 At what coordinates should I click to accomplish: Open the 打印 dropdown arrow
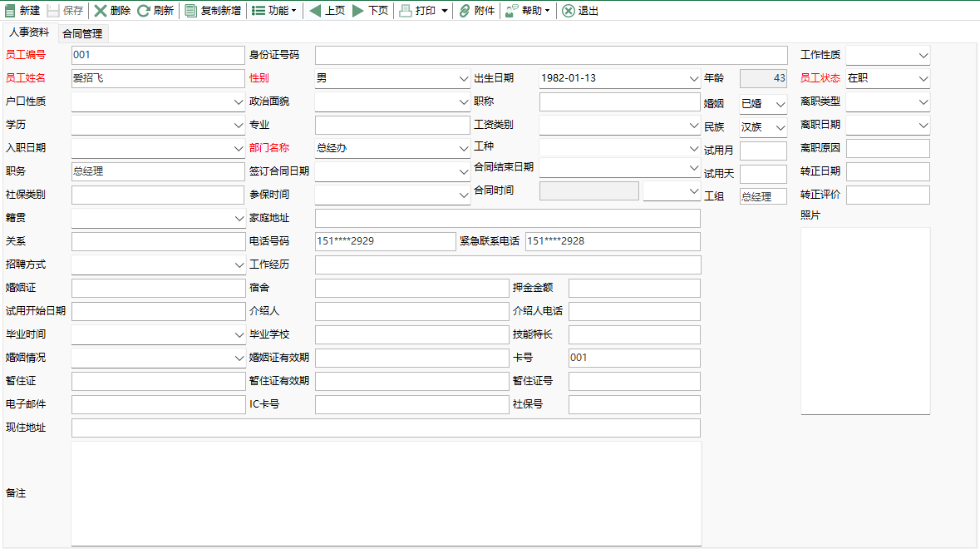446,12
